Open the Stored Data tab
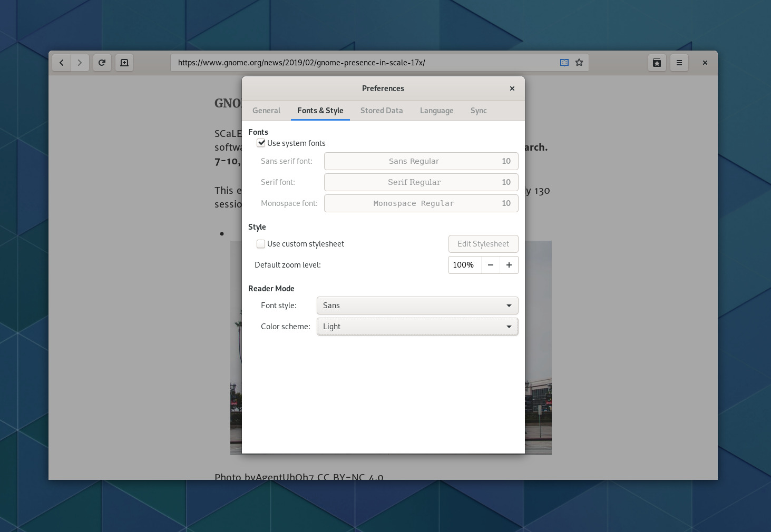771x532 pixels. point(382,111)
